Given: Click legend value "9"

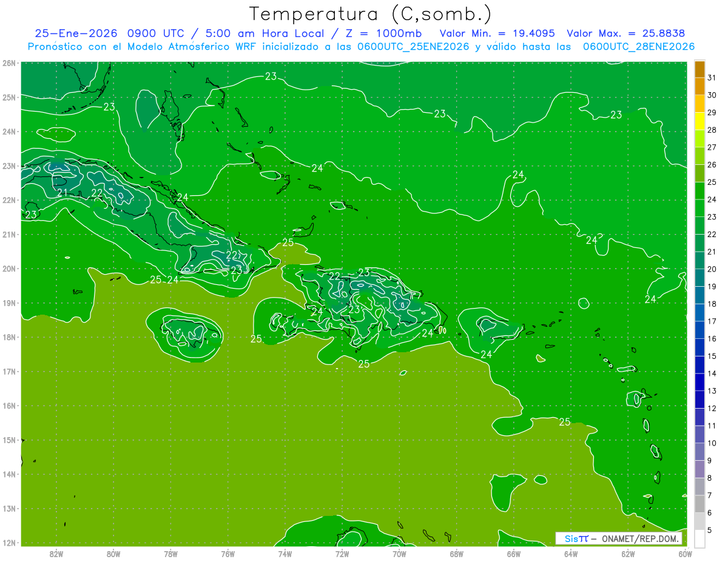Looking at the screenshot, I should pyautogui.click(x=710, y=461).
